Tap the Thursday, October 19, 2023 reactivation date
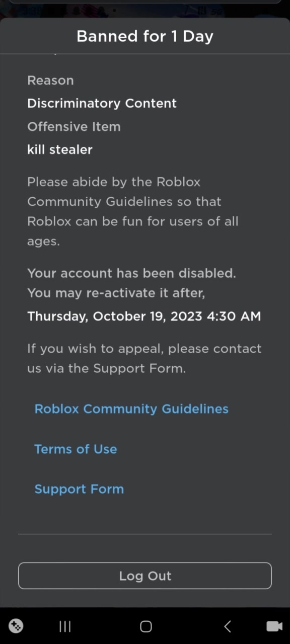 144,316
